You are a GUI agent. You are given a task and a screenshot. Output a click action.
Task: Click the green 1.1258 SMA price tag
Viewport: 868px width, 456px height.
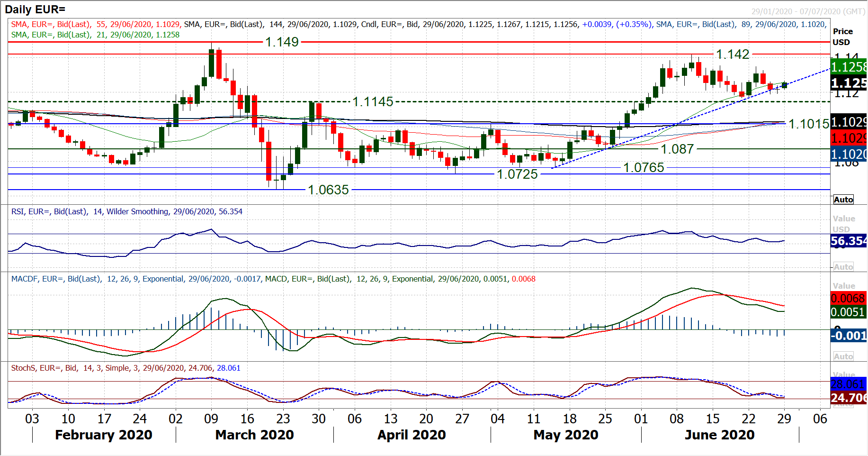(x=849, y=67)
